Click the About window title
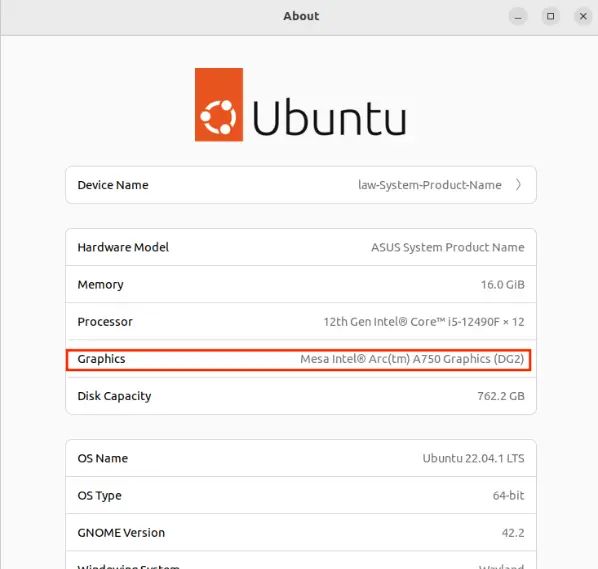 point(301,16)
